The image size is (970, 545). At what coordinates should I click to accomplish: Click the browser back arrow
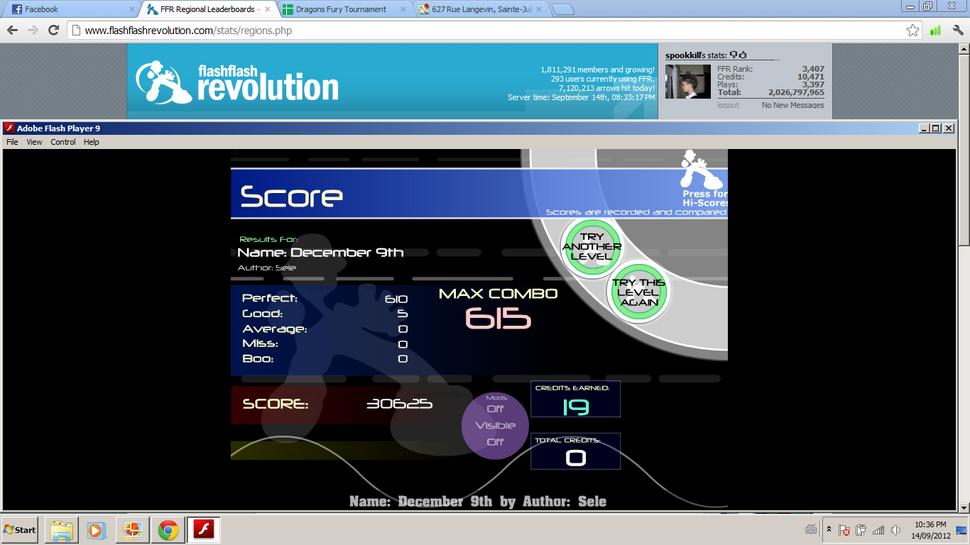coord(12,30)
